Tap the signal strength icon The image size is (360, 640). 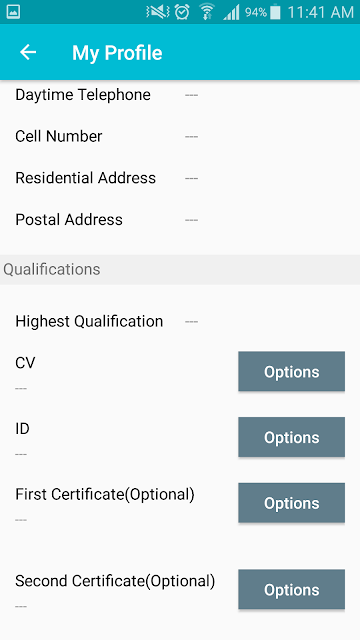coord(231,12)
